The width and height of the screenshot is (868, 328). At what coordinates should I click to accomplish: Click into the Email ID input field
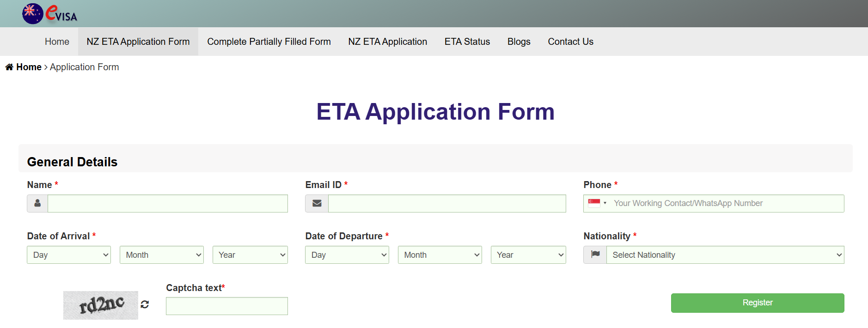(x=446, y=203)
